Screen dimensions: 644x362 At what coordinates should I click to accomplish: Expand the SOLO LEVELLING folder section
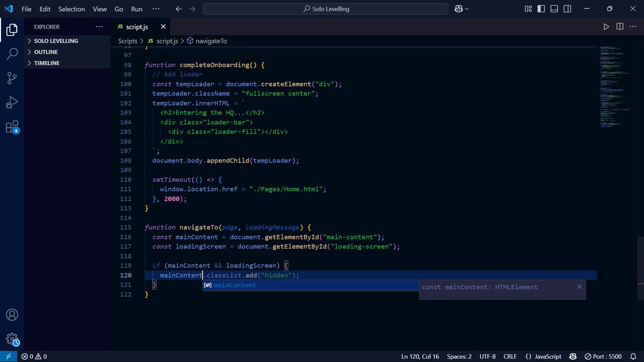[x=67, y=41]
